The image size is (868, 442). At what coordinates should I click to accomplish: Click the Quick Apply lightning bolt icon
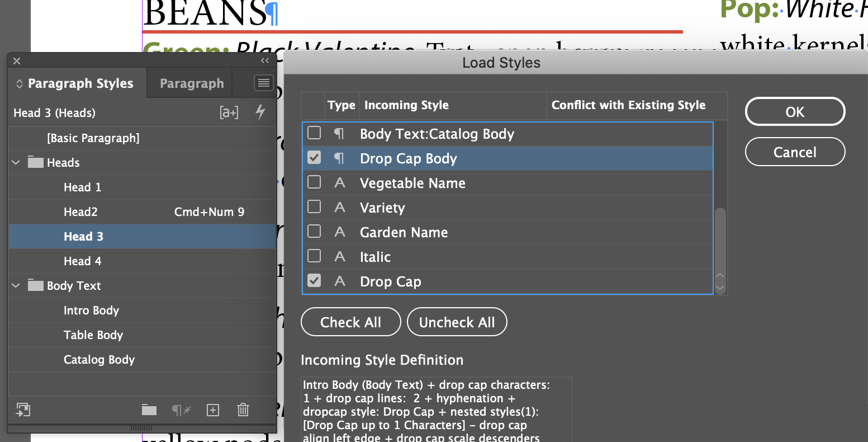coord(260,112)
